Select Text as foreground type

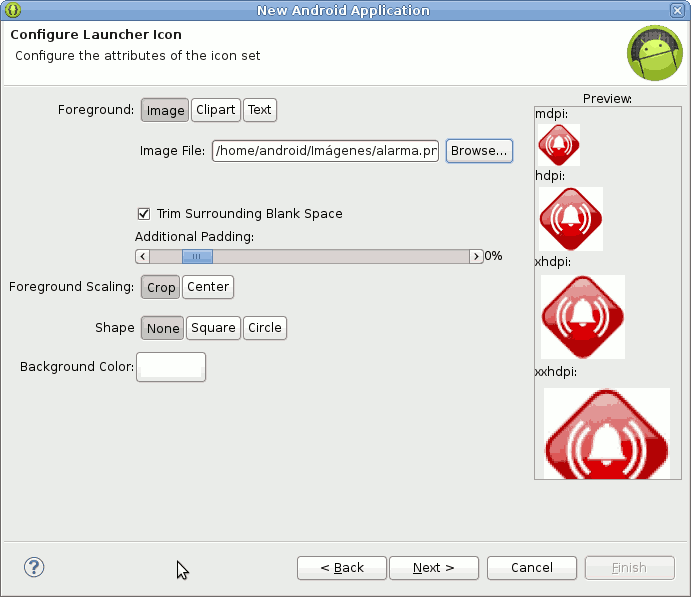point(260,110)
